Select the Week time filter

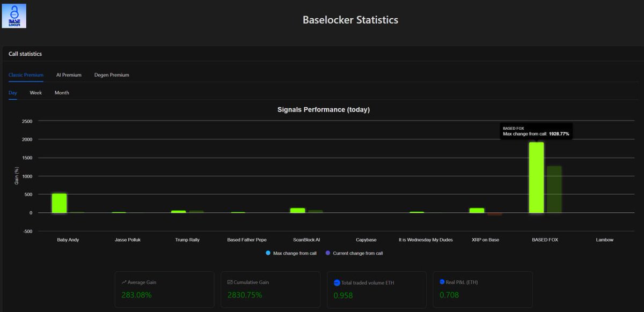click(35, 93)
